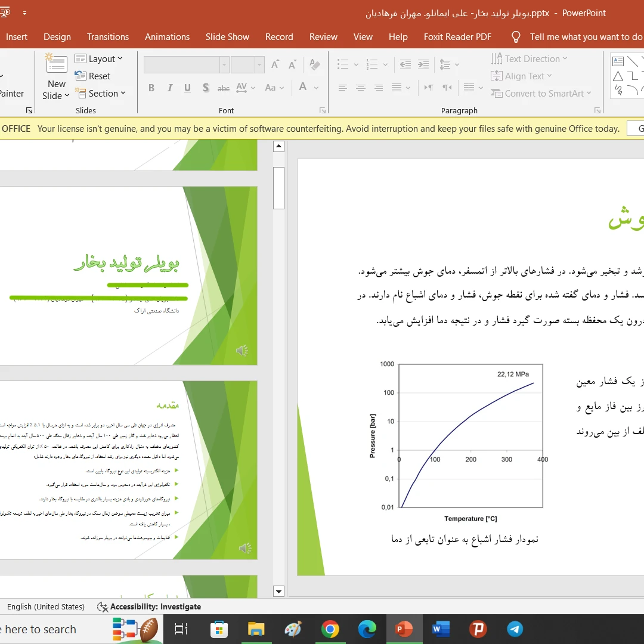This screenshot has width=644, height=644.
Task: Toggle Underline formatting
Action: click(187, 88)
